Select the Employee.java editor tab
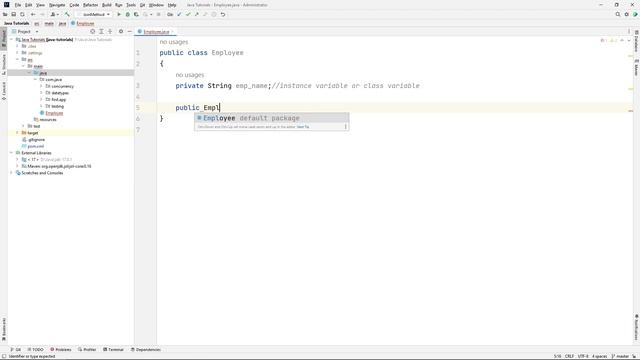 (x=156, y=31)
